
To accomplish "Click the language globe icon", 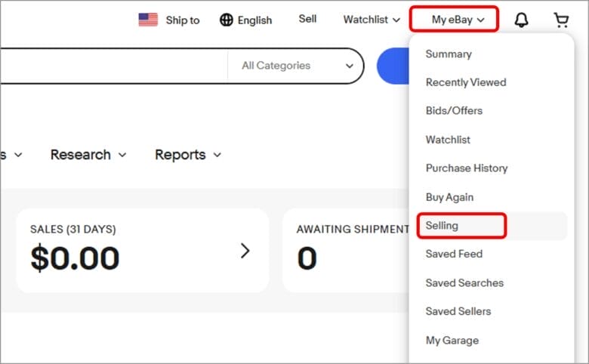I will pyautogui.click(x=227, y=20).
